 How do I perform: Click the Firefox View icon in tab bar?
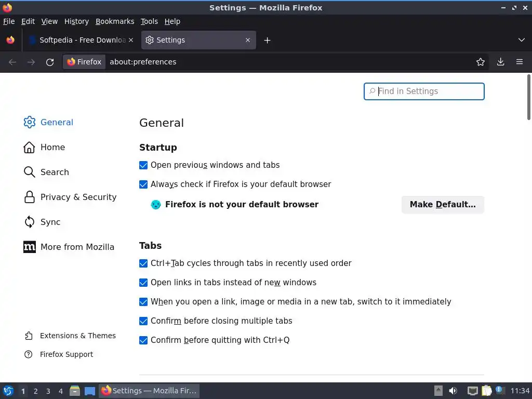(10, 40)
